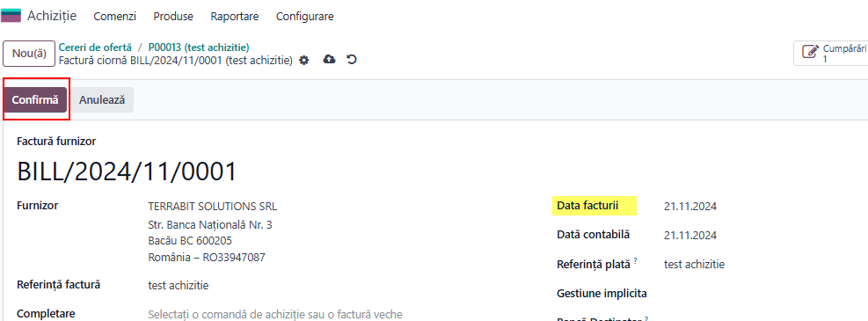
Task: Click the Achiziție app logo icon
Action: click(11, 16)
